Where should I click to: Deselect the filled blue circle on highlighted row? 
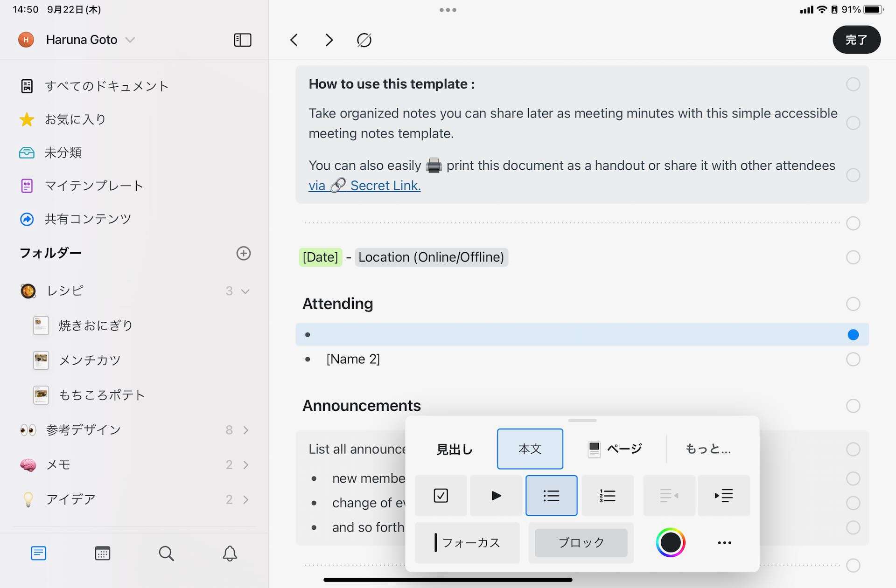point(853,335)
